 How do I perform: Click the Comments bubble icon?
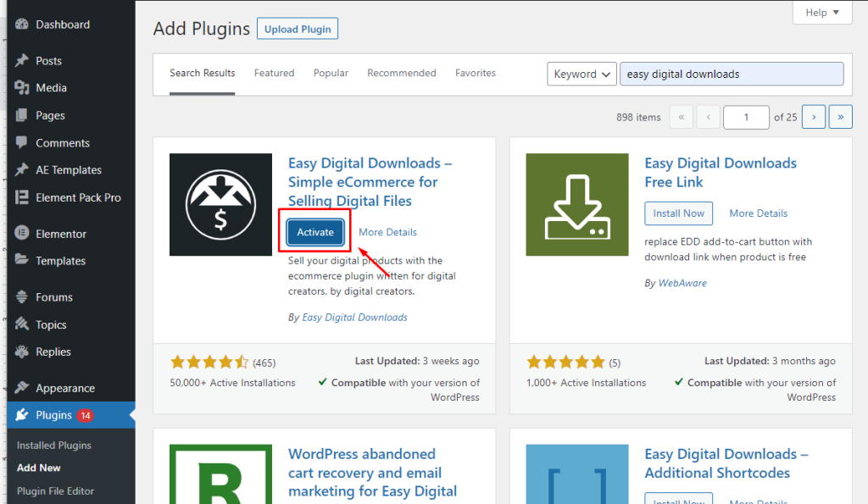(x=21, y=142)
